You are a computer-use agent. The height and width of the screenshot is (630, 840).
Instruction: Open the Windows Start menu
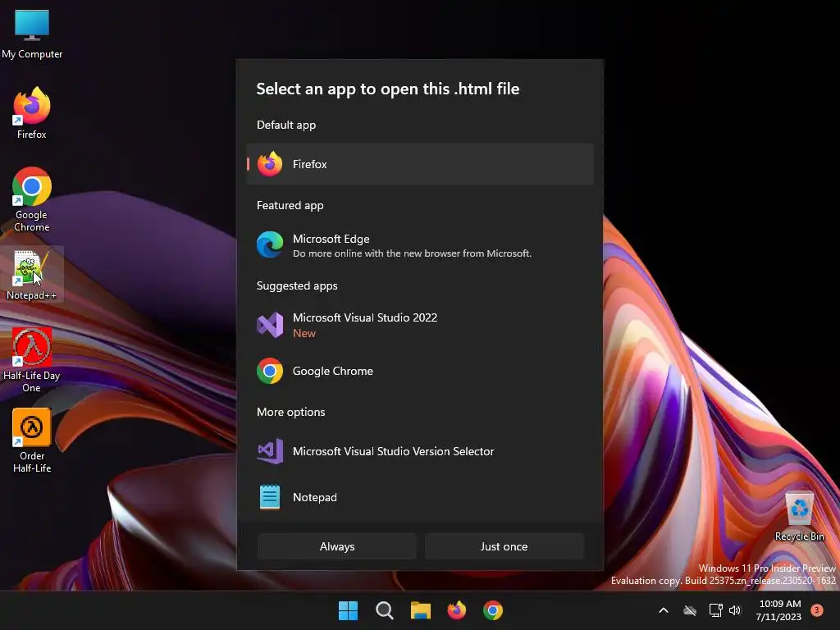pyautogui.click(x=348, y=610)
